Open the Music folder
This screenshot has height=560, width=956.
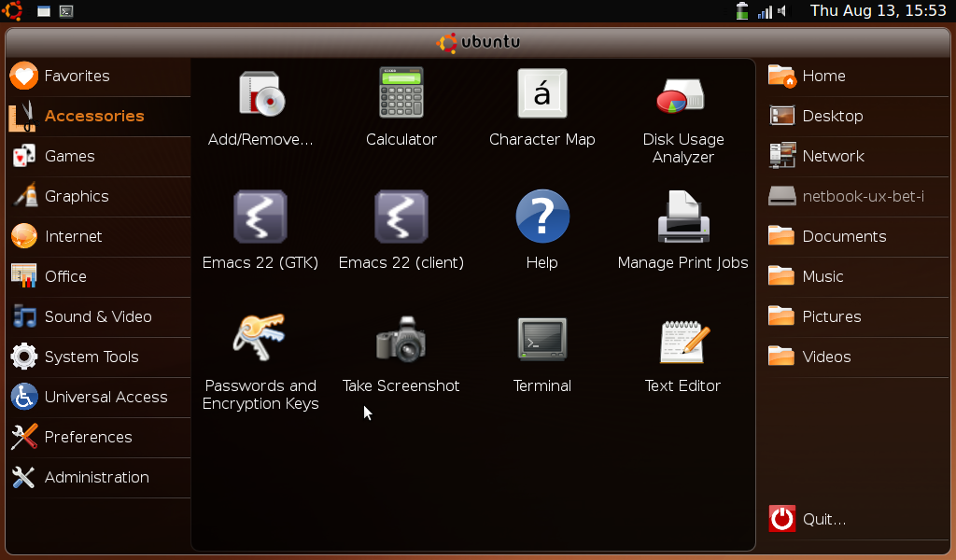coord(857,277)
